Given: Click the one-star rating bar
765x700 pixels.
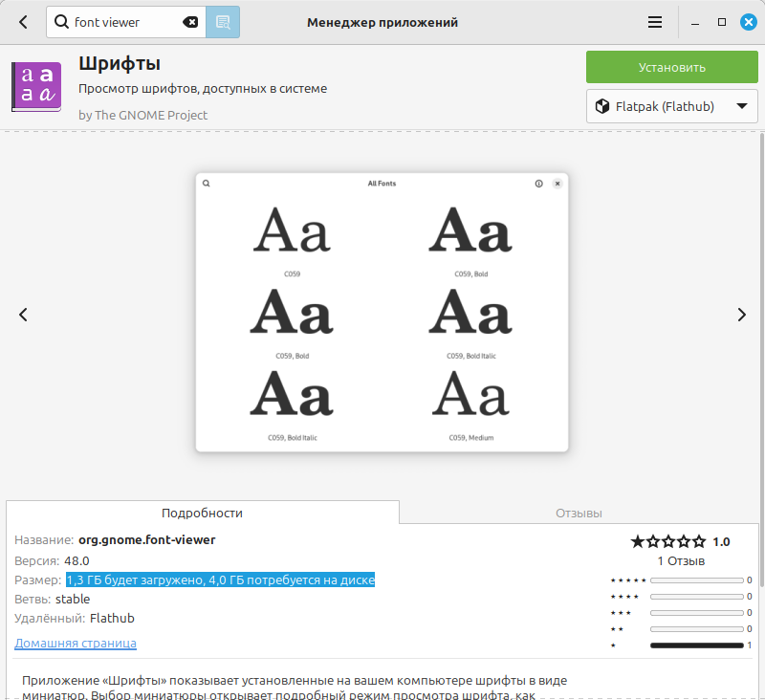Looking at the screenshot, I should 696,645.
